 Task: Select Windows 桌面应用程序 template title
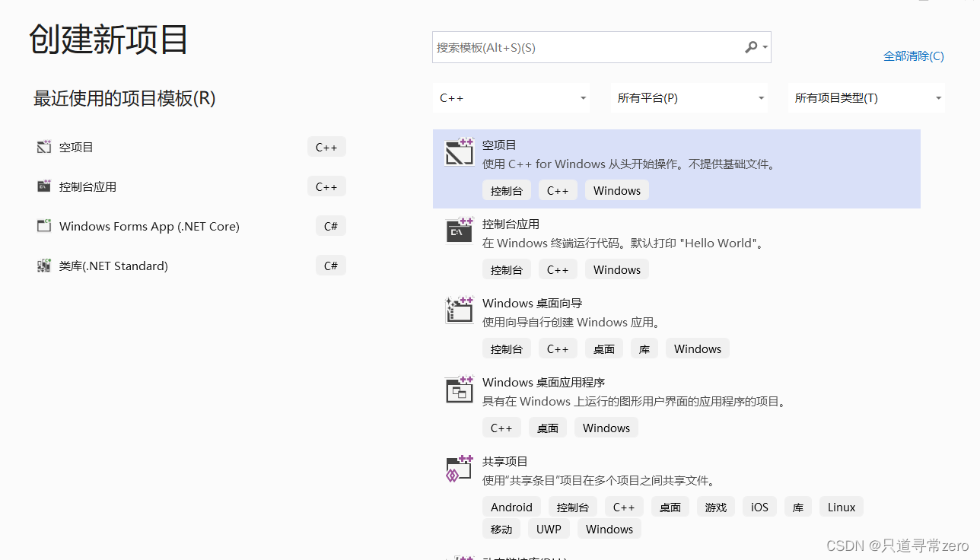(x=544, y=382)
